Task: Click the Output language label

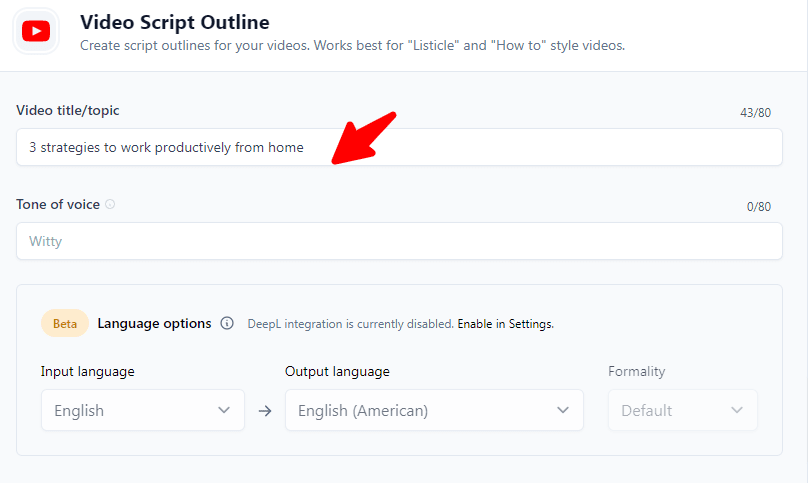Action: pyautogui.click(x=337, y=371)
